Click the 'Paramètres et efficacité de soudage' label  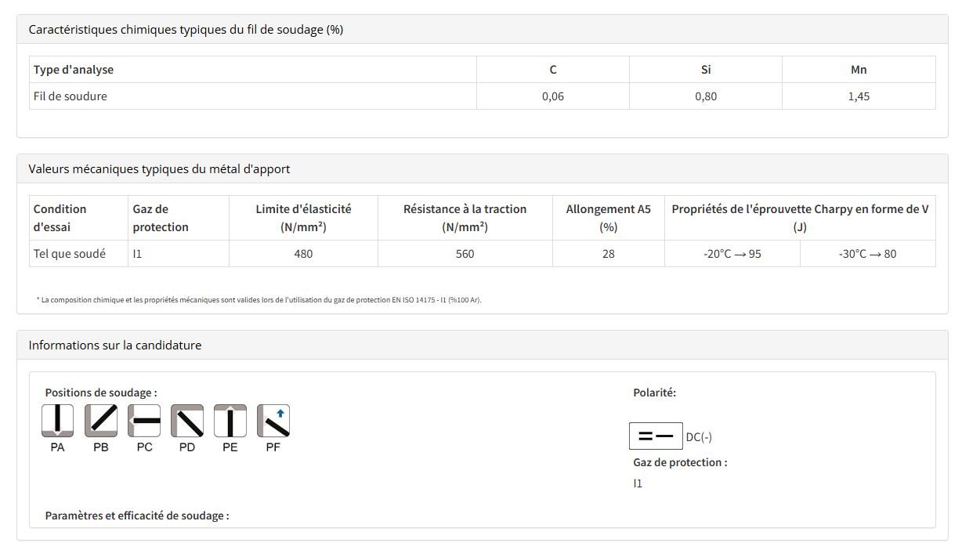137,516
